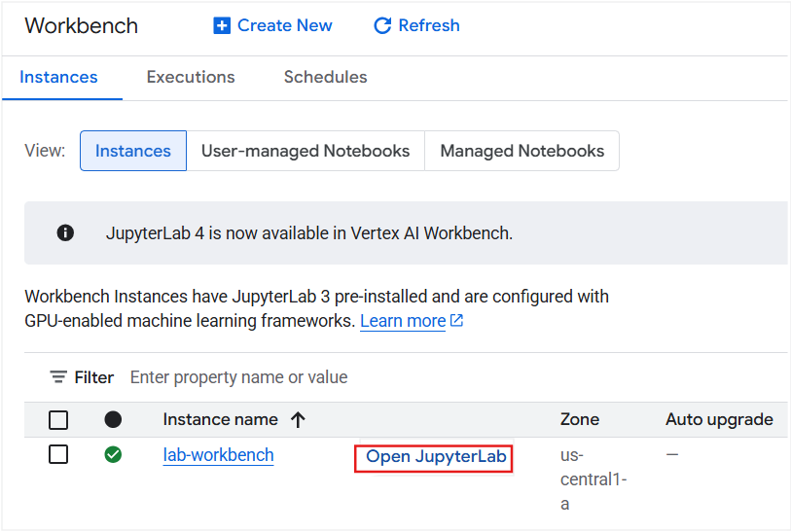Select the User-managed Notebooks view
Viewport: 791px width, 532px height.
[306, 151]
